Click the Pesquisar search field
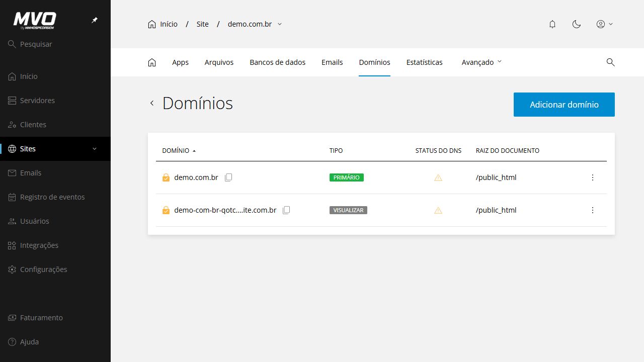This screenshot has height=362, width=644. click(55, 44)
